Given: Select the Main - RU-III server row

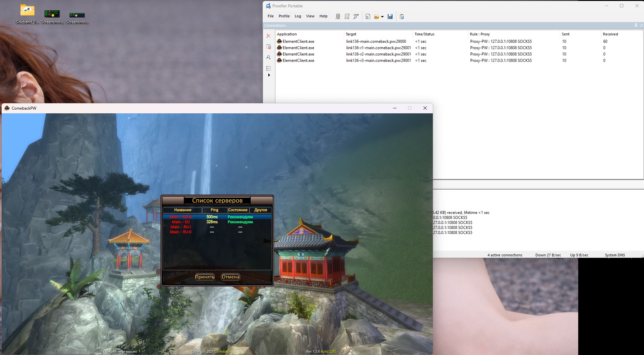Looking at the screenshot, I should point(217,217).
